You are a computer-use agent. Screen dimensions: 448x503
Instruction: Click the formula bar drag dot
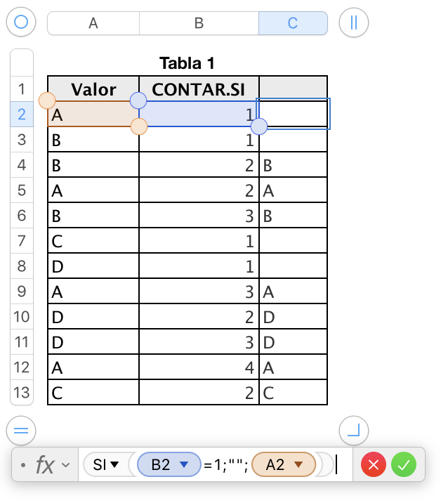click(24, 465)
